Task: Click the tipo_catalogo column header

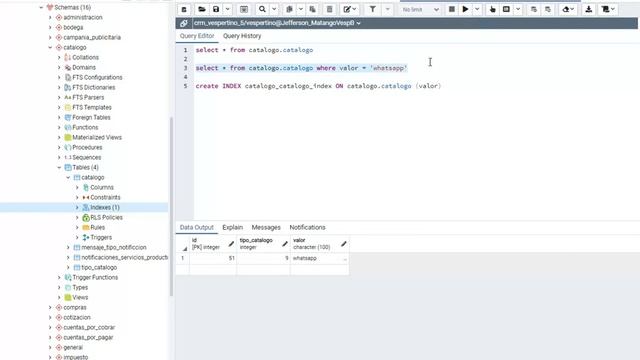Action: 263,244
